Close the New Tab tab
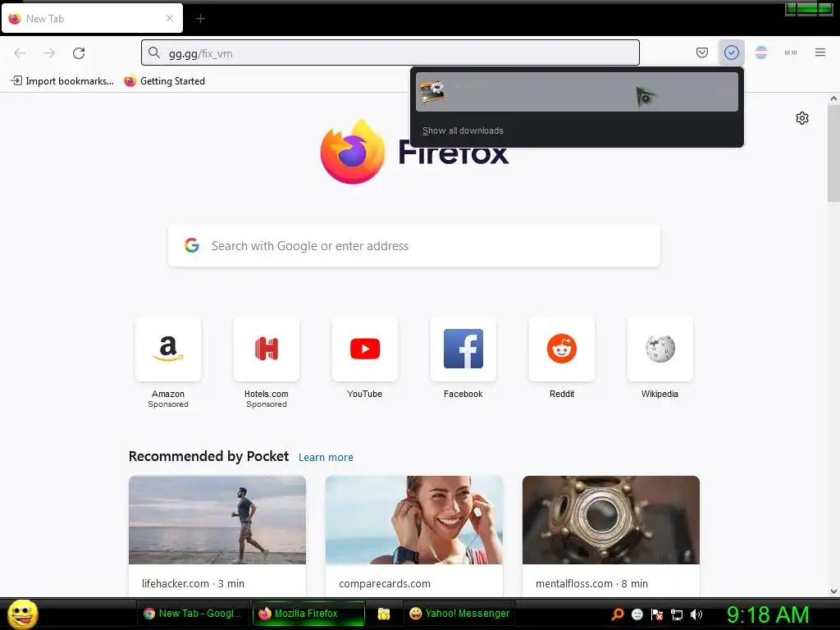Screen dimensions: 840x630 [x=170, y=18]
